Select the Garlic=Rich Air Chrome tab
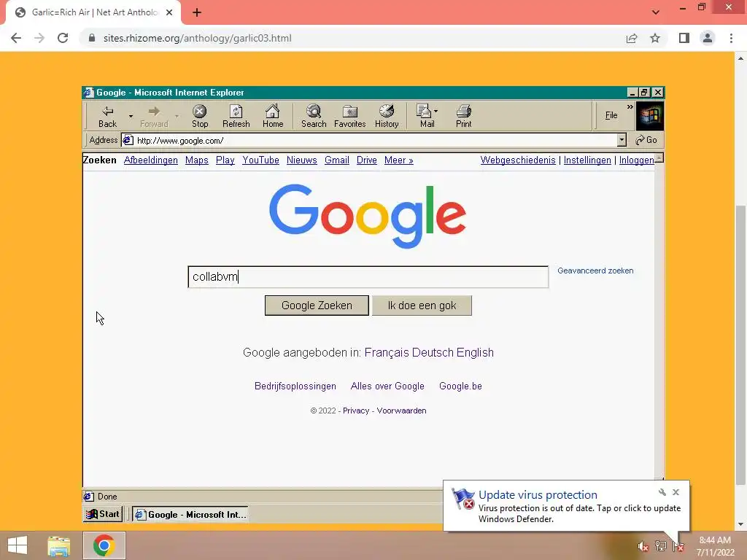The height and width of the screenshot is (560, 747). 94,12
